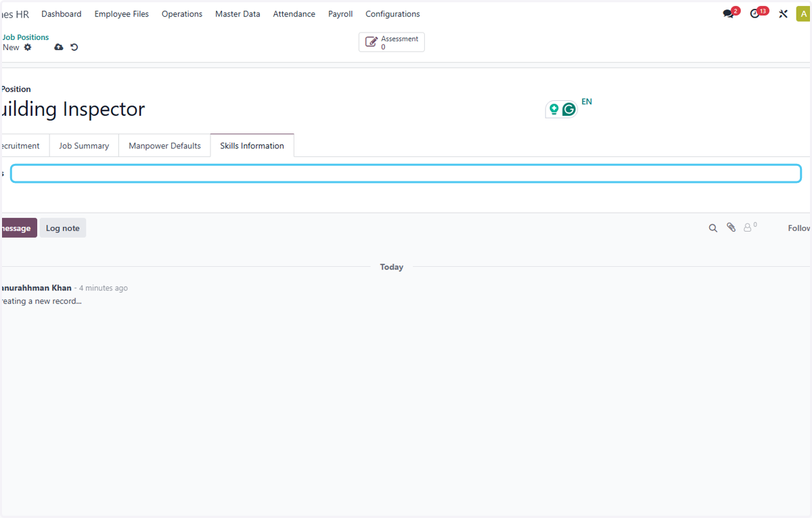The width and height of the screenshot is (812, 518).
Task: Switch to the Manpower Defaults tab
Action: click(164, 146)
